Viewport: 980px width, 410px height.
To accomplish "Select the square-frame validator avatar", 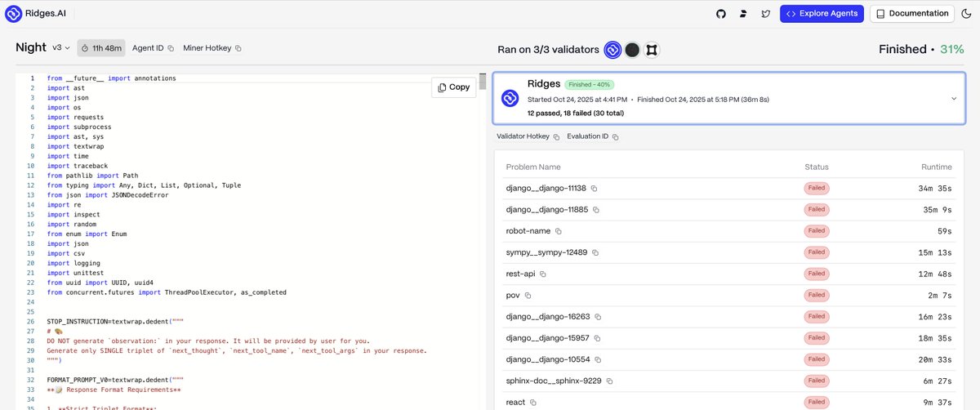I will [652, 50].
